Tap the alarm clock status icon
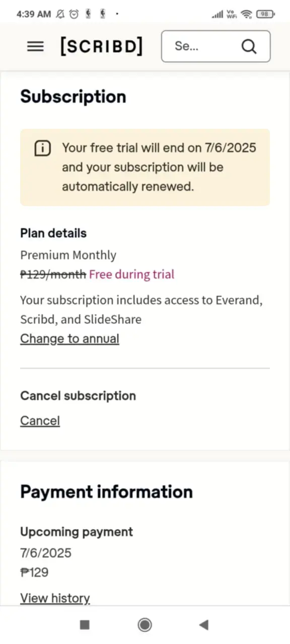This screenshot has width=290, height=644. coord(74,14)
